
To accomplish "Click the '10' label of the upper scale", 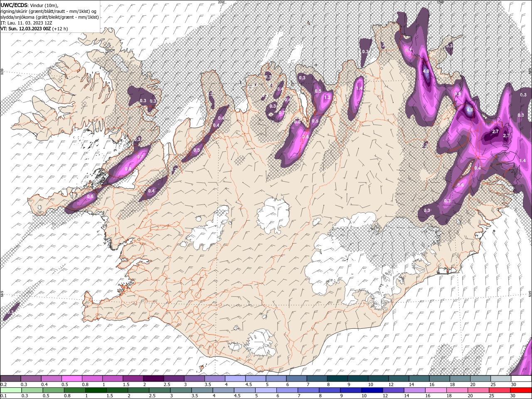I will [370, 384].
